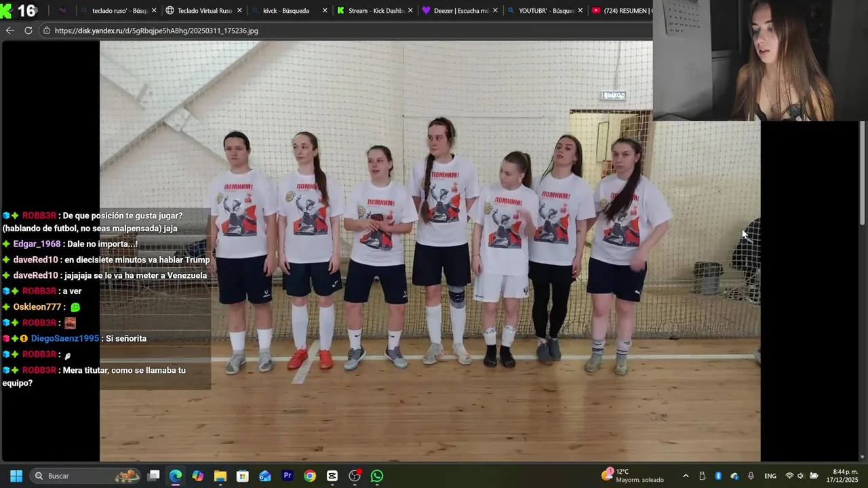Click username Oskleon777 in chat
This screenshot has height=488, width=868.
tap(37, 307)
